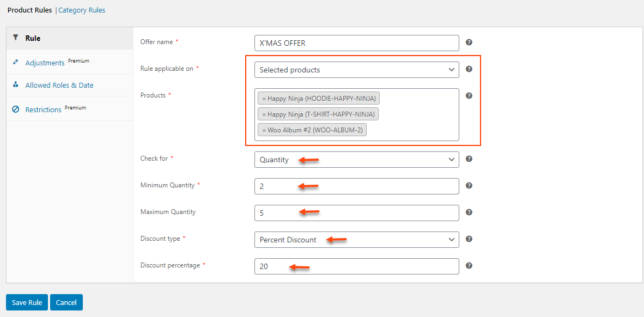The image size is (644, 317).
Task: Open the Discount type dropdown
Action: pyautogui.click(x=356, y=240)
